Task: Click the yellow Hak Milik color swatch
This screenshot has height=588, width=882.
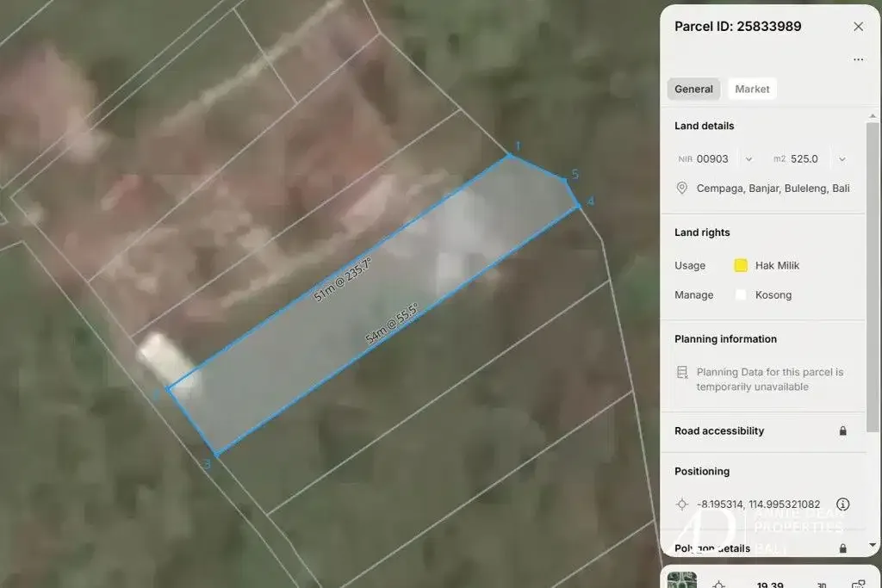Action: [x=741, y=265]
